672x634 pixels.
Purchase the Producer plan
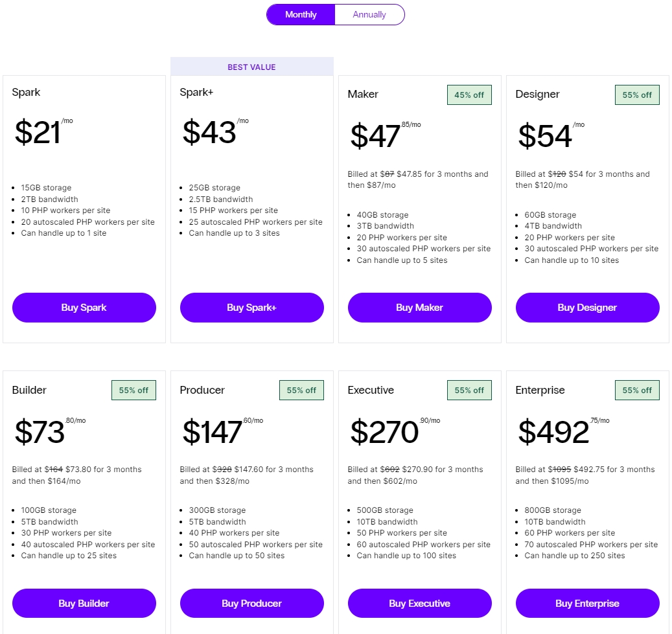252,604
